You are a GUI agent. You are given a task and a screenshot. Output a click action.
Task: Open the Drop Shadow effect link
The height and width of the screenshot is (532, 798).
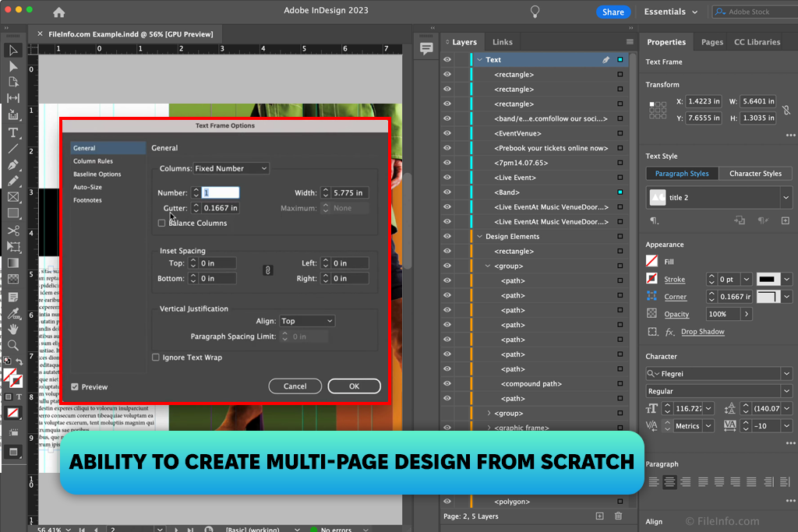pos(702,332)
